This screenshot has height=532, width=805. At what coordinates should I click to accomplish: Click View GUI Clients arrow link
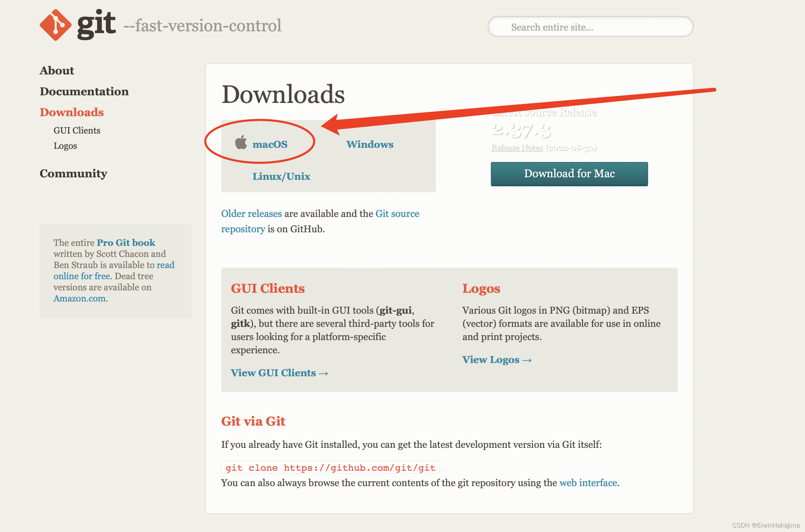280,373
